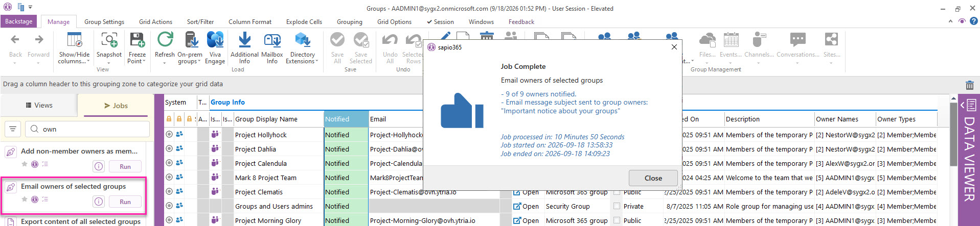Open info for Email owners of selected groups
The image size is (980, 226).
pos(99,202)
